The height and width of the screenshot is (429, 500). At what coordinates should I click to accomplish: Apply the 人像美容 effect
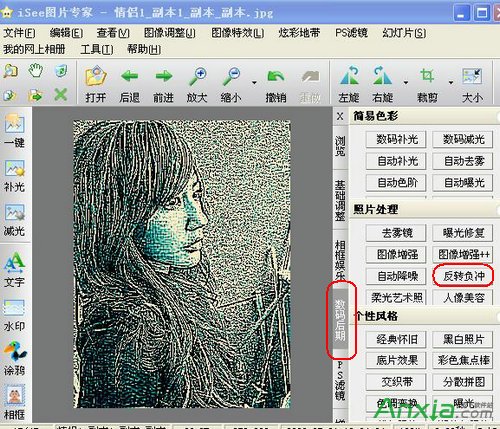coord(463,297)
